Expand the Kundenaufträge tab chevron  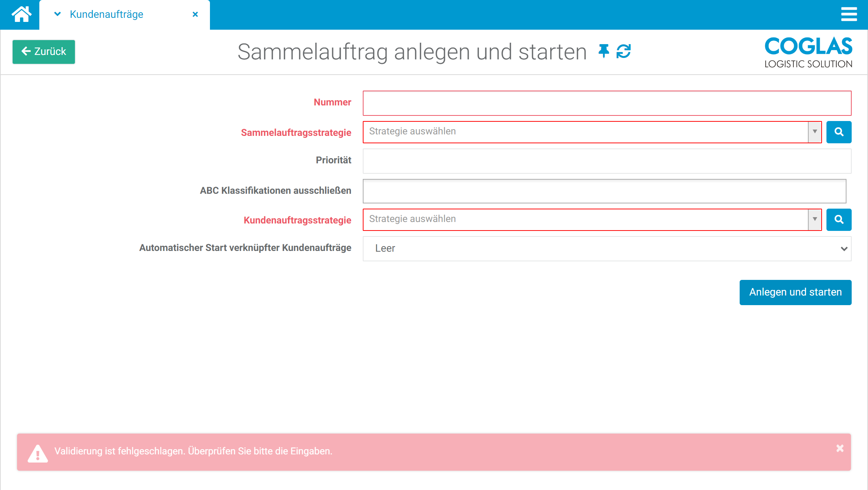pos(57,14)
